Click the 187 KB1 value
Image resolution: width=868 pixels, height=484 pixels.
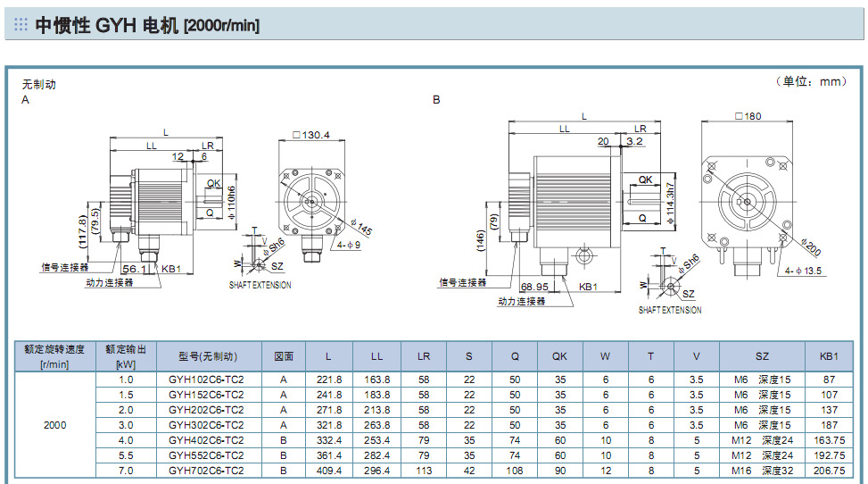(x=829, y=425)
